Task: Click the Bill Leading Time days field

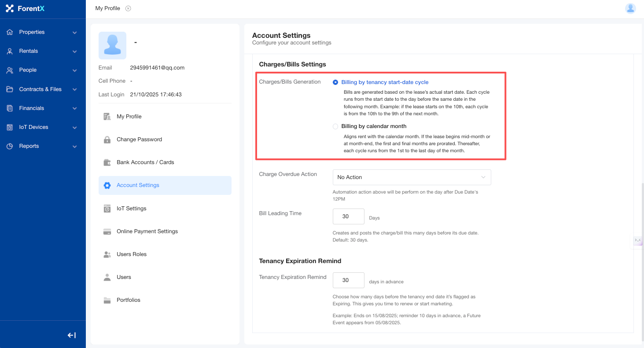Action: [348, 216]
